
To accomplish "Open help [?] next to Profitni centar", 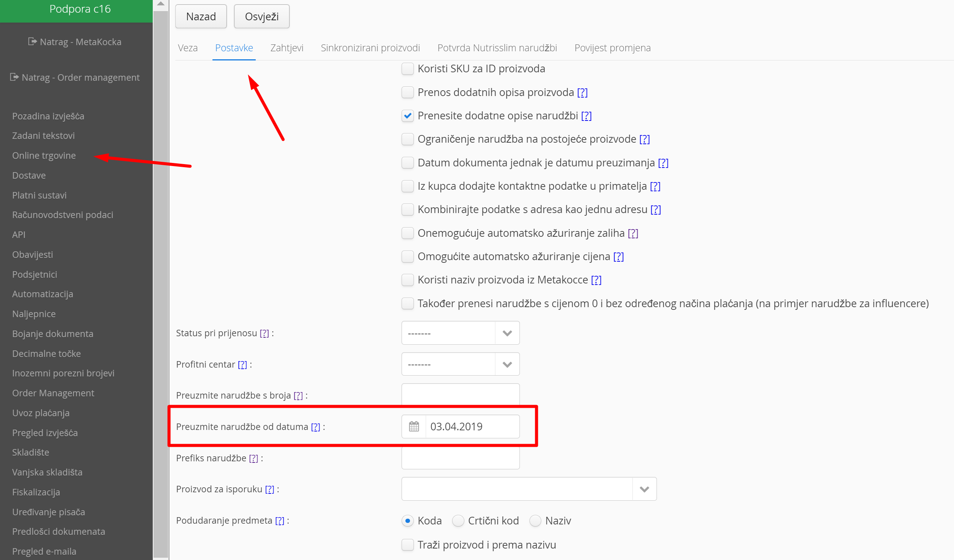I will (242, 365).
